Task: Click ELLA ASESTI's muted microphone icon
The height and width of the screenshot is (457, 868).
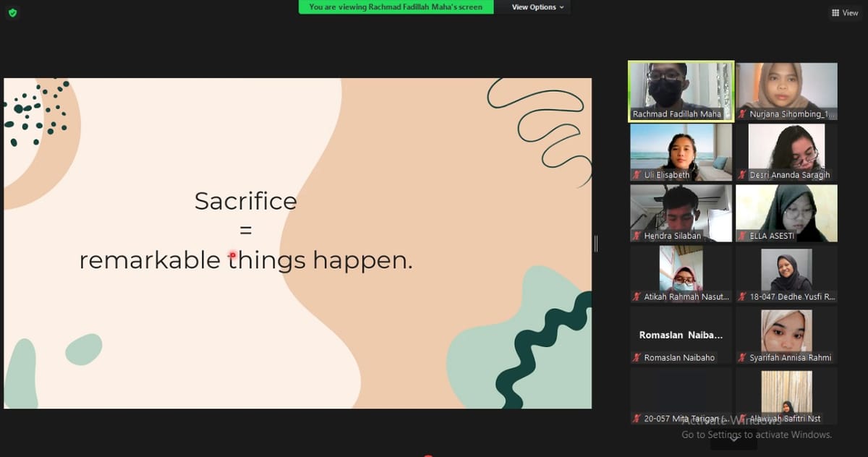Action: point(742,236)
